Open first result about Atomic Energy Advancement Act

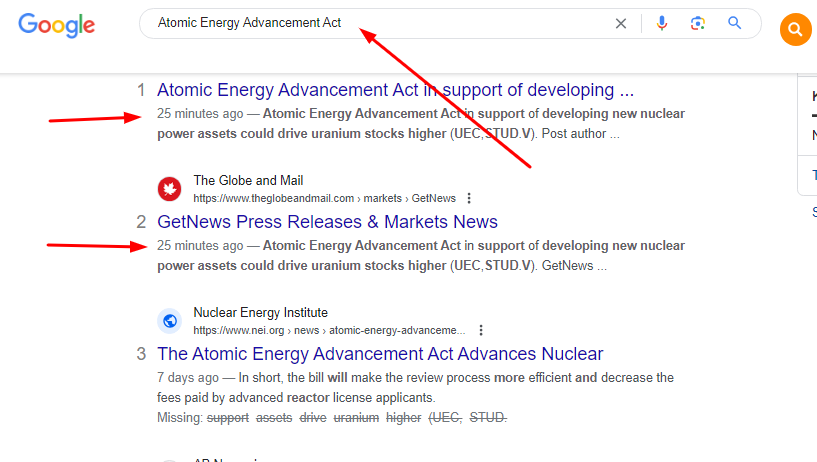(395, 90)
